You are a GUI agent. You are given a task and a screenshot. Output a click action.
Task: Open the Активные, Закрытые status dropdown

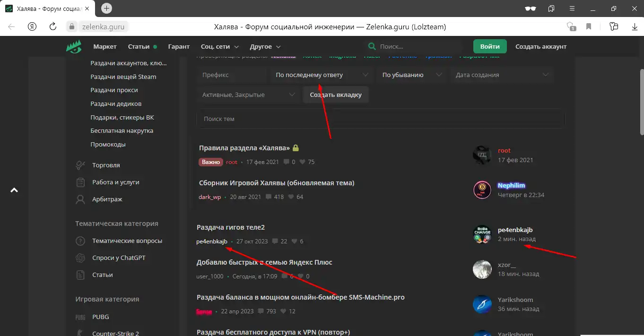[248, 95]
